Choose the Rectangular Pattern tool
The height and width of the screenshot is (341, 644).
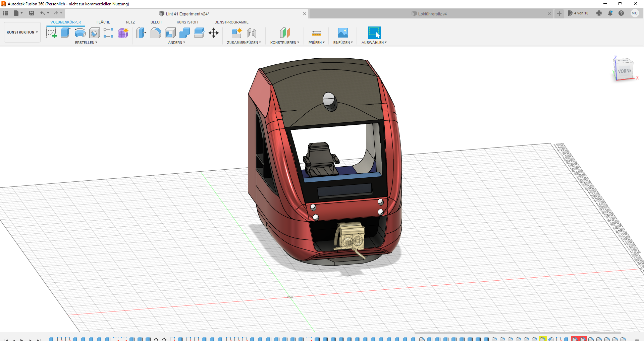point(108,33)
